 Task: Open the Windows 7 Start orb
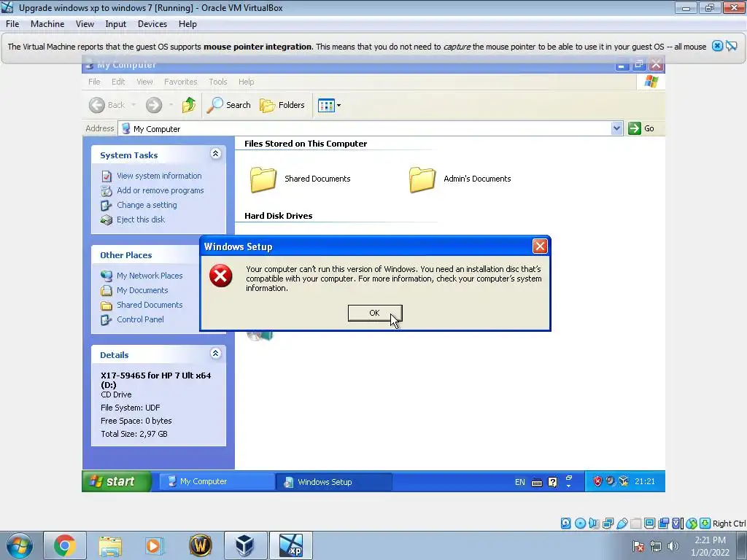coord(19,545)
